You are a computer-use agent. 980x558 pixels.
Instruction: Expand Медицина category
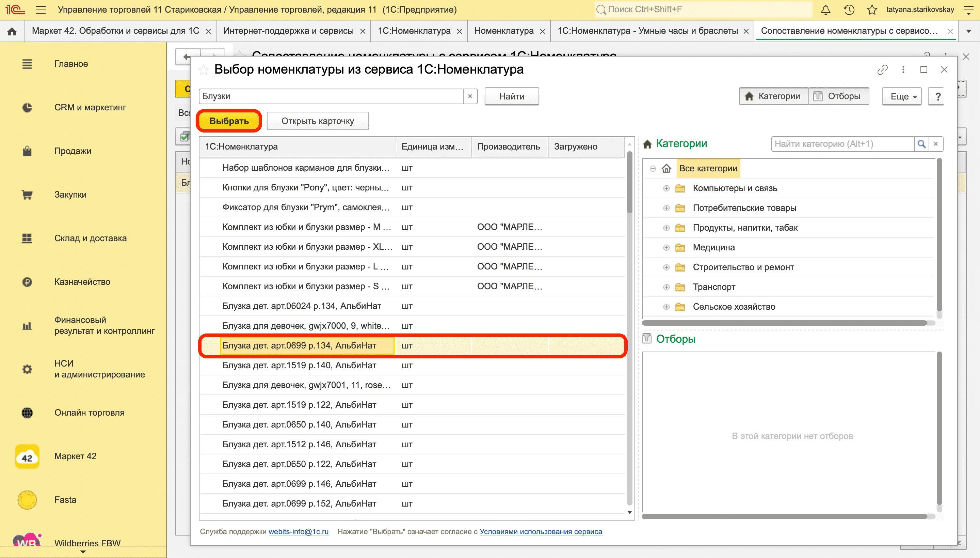(666, 248)
